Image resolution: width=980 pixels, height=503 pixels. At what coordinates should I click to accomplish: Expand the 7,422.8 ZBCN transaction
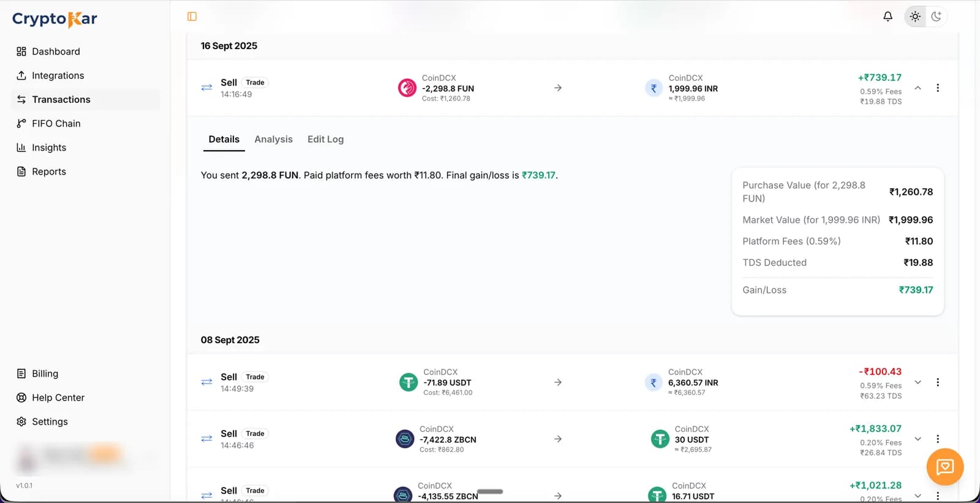point(918,439)
